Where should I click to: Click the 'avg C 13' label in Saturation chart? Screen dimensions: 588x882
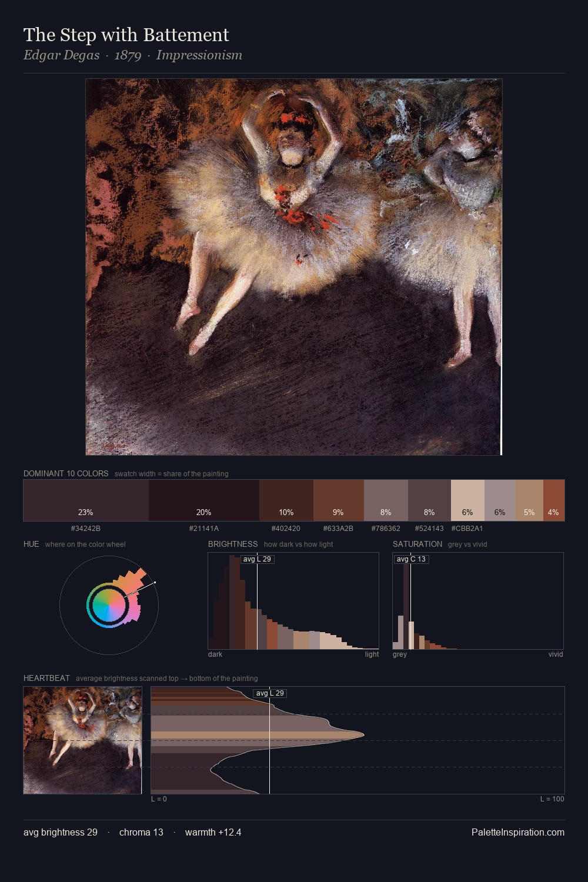click(x=411, y=559)
